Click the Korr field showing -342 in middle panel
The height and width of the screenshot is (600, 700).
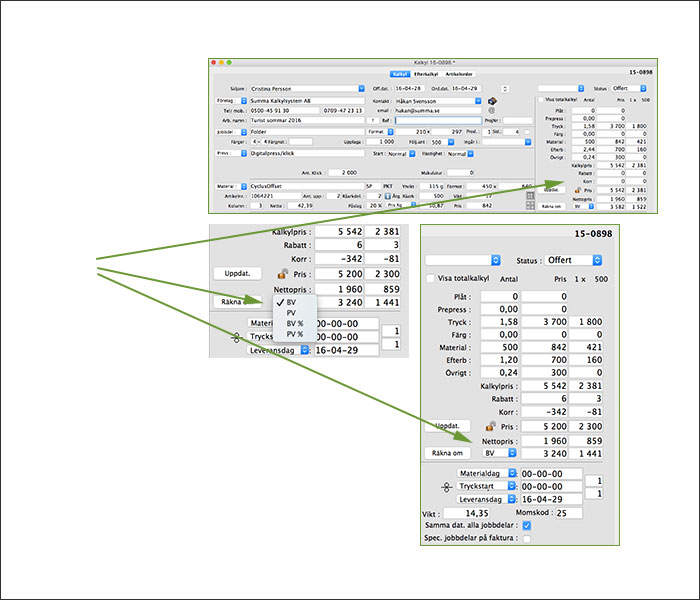[339, 258]
